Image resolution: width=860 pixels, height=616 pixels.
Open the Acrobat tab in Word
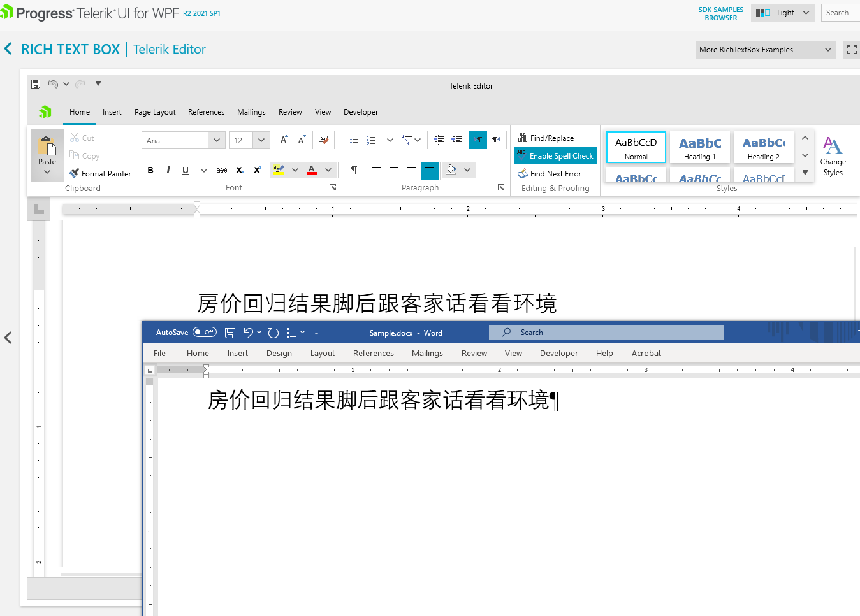[646, 354]
